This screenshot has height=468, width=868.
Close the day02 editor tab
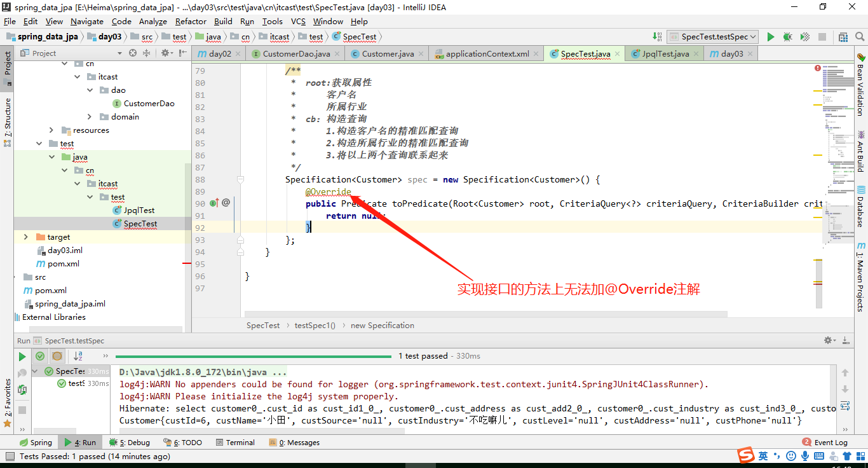click(x=238, y=53)
